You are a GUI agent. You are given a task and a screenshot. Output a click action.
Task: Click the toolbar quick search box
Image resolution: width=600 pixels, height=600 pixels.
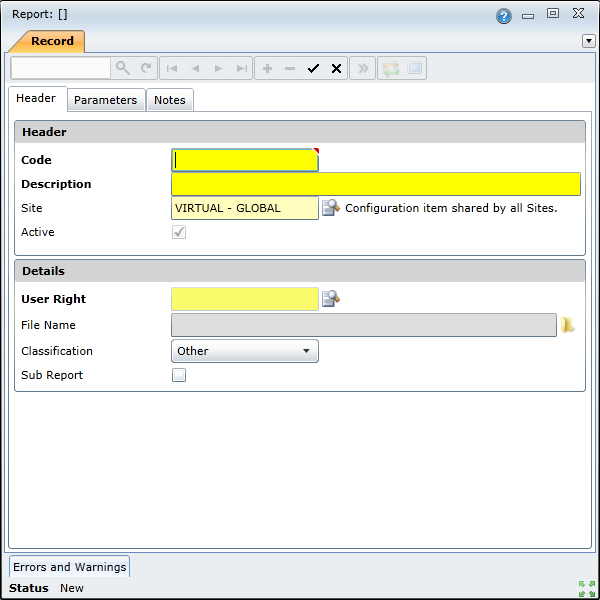click(61, 68)
